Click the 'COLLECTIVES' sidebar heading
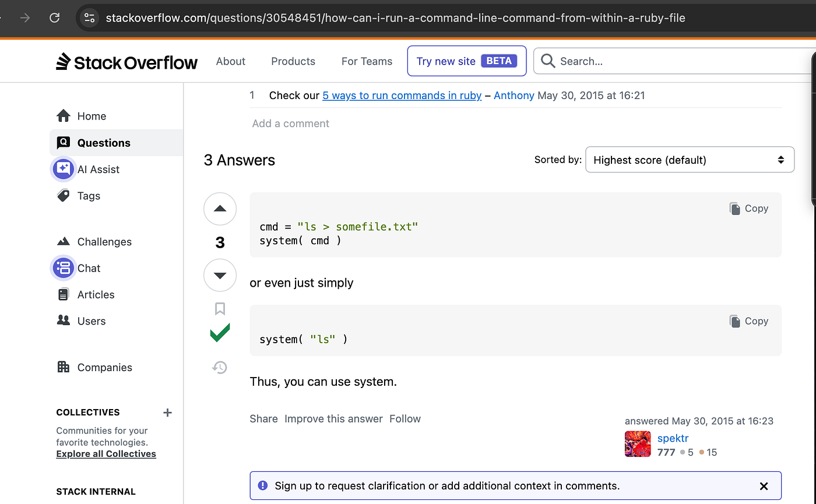Screen dimensions: 816x504 point(88,413)
